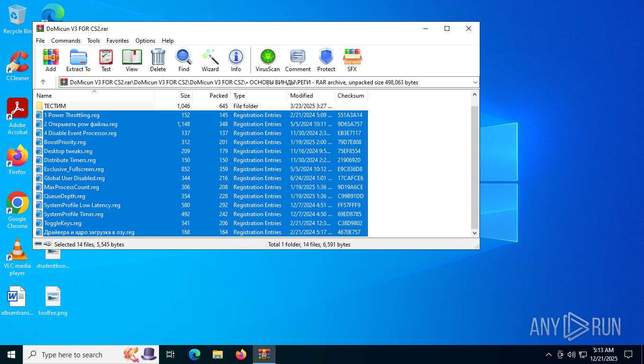Screen dimensions: 644x364
Task: Click the Test archive icon
Action: (x=106, y=60)
